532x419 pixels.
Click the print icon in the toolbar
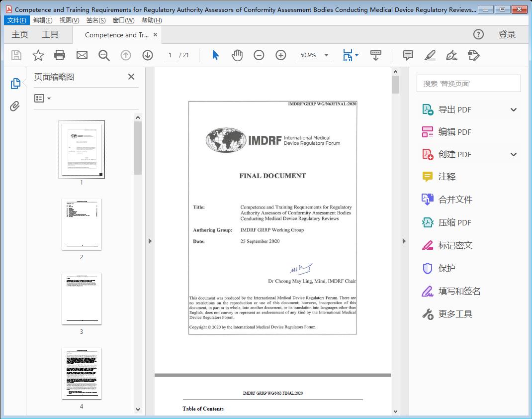(60, 55)
